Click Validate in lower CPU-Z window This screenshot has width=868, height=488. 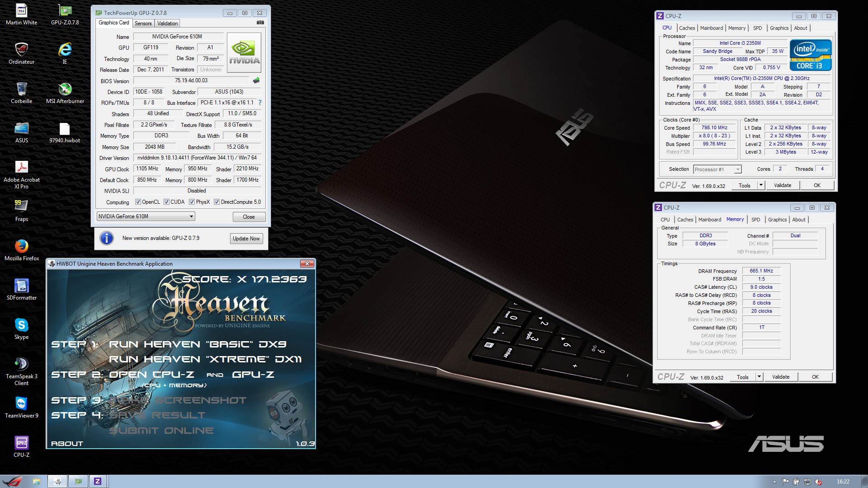tap(781, 377)
